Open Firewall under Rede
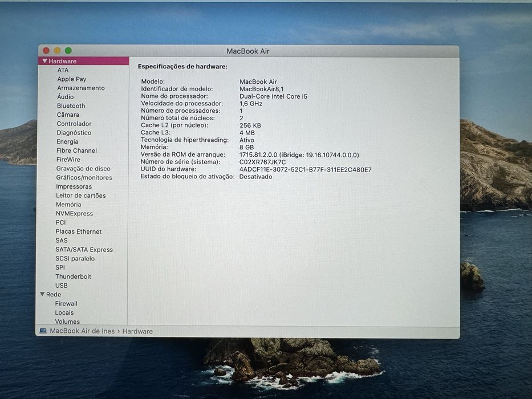 pyautogui.click(x=66, y=304)
